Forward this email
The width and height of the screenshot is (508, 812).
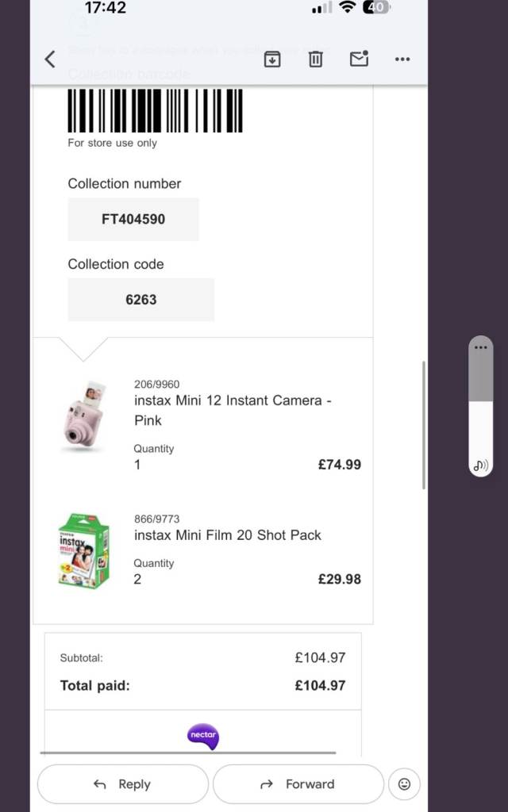click(x=298, y=784)
